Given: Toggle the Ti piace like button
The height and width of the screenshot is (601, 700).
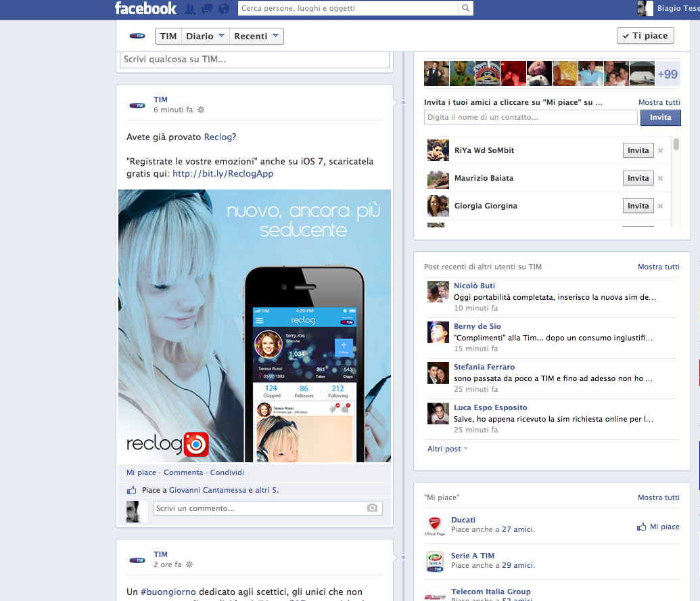Looking at the screenshot, I should coord(645,36).
